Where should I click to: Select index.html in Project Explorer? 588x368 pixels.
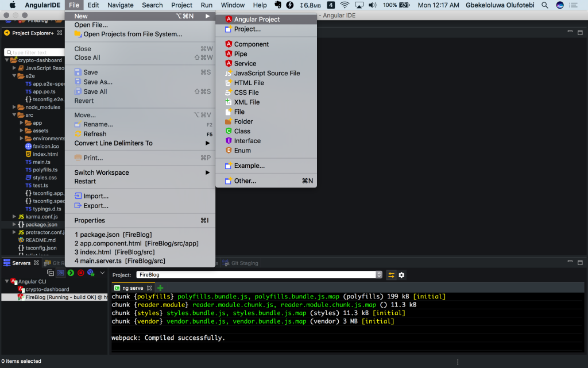click(x=41, y=154)
